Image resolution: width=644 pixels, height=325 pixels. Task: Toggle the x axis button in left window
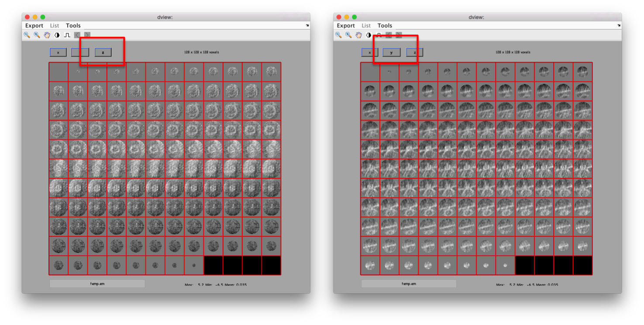(58, 52)
